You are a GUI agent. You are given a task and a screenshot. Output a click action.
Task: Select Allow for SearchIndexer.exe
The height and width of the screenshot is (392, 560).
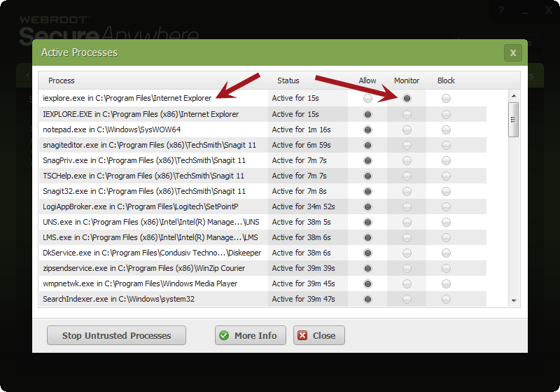[x=367, y=299]
